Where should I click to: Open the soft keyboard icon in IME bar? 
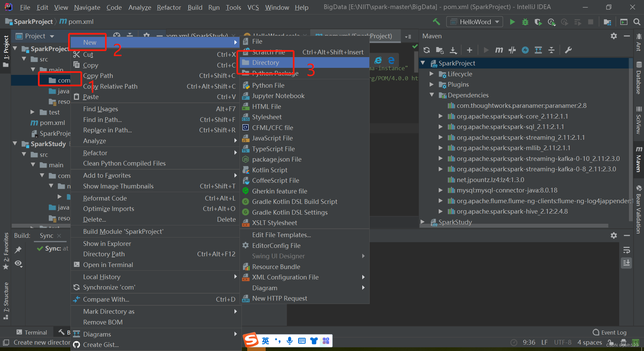[302, 341]
